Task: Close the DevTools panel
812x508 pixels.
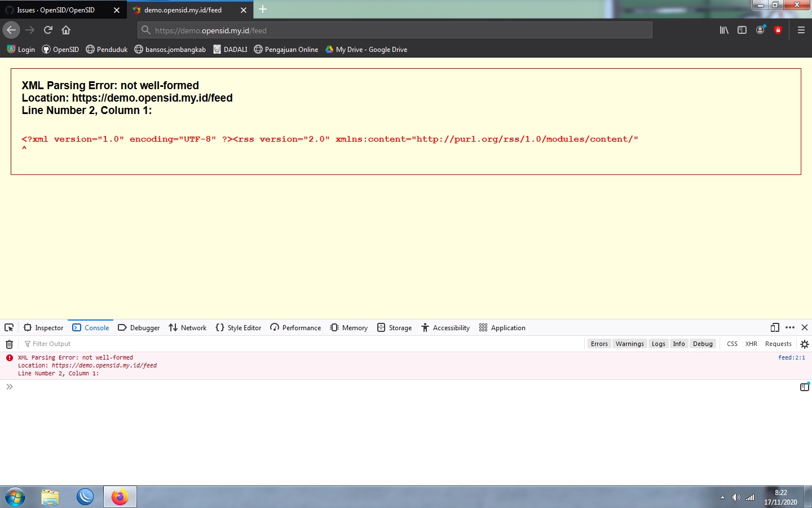Action: [805, 327]
